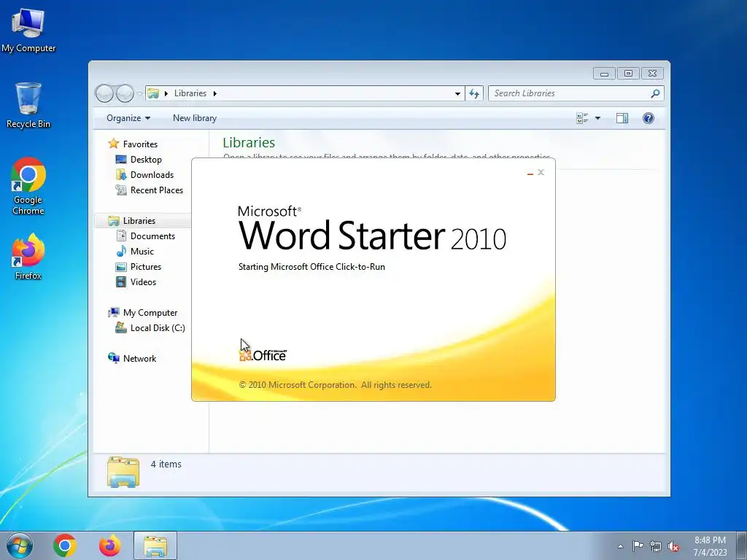Show hidden system tray icons
The height and width of the screenshot is (560, 747).
coord(620,546)
